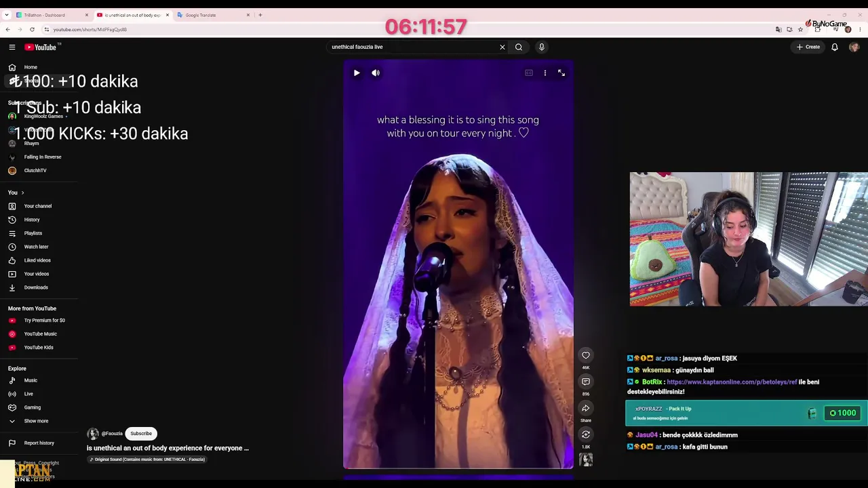Open the YouTube notifications bell
The height and width of the screenshot is (488, 868).
[x=835, y=47]
